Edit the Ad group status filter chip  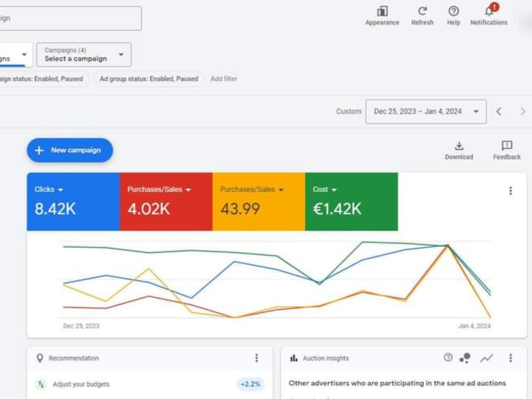tap(148, 79)
